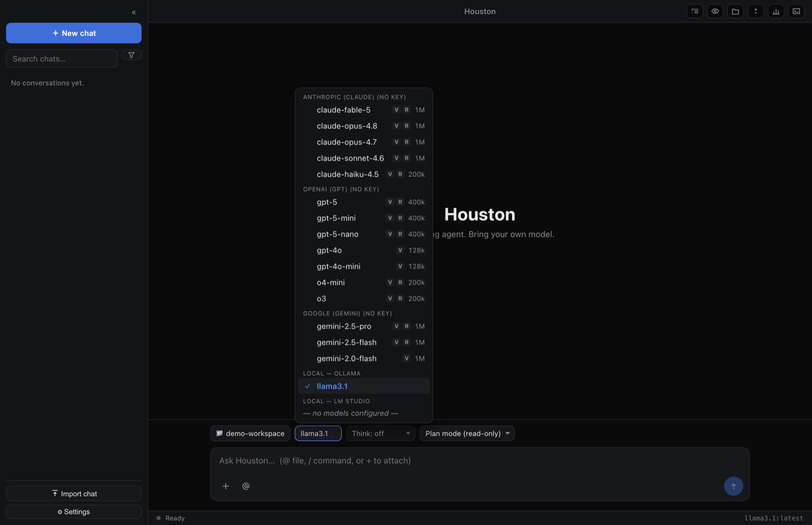Image resolution: width=812 pixels, height=525 pixels.
Task: Select o3 model
Action: [x=364, y=298]
